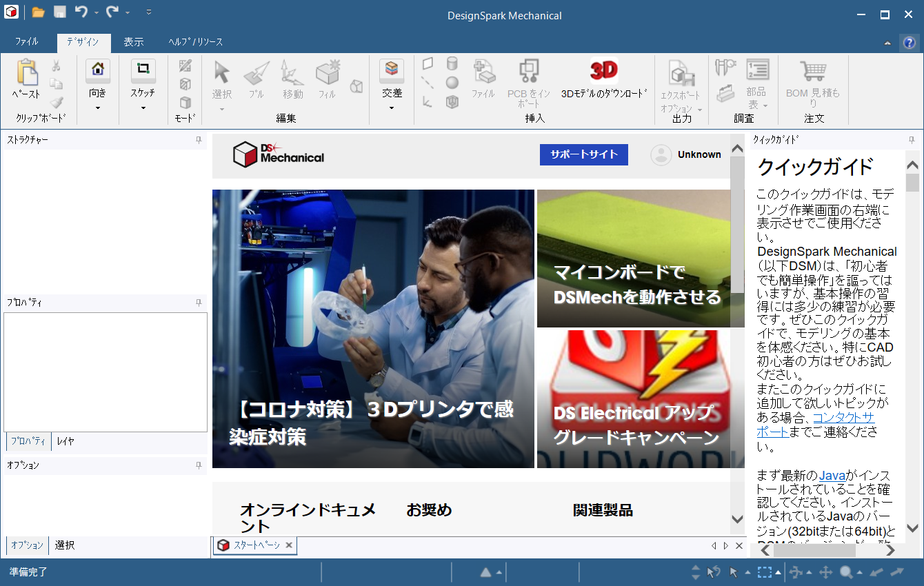This screenshot has height=586, width=924.
Task: Click the Save disk icon in the title bar
Action: 60,12
